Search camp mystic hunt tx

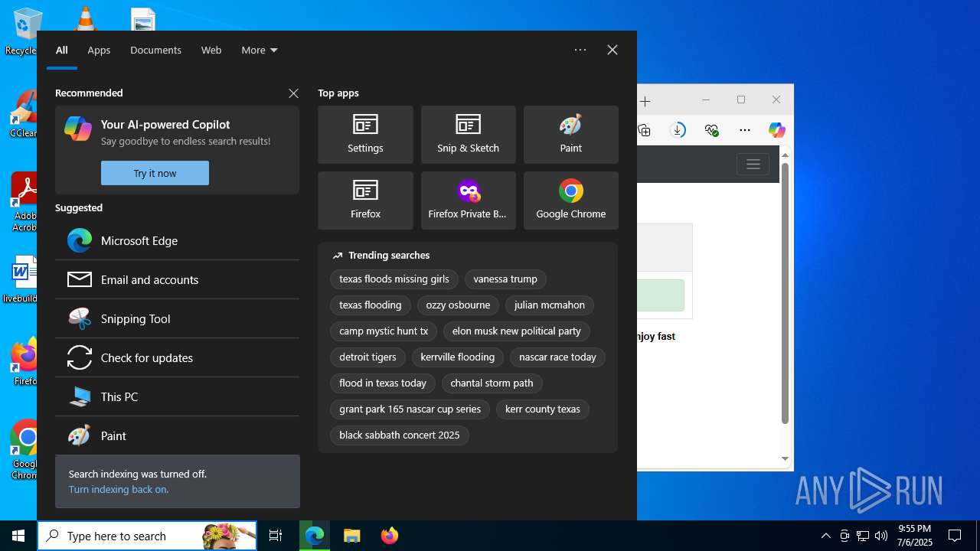(384, 331)
